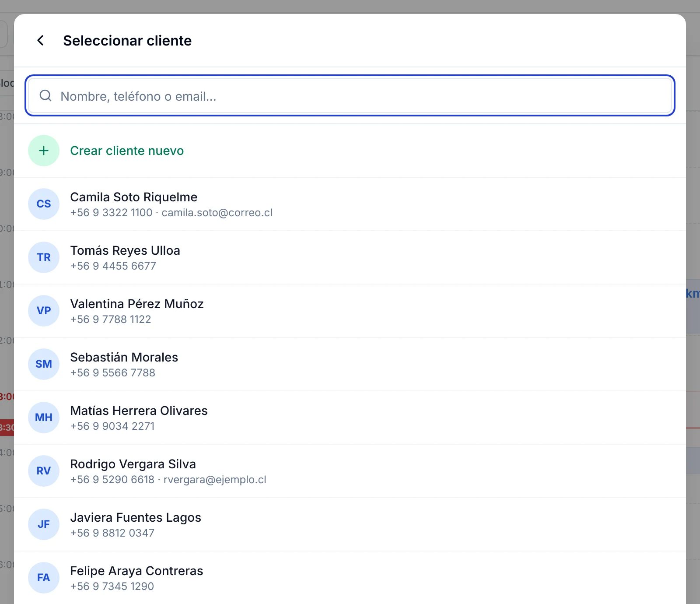Choose client Matías Herrera Olivares
The width and height of the screenshot is (700, 604).
pos(350,418)
